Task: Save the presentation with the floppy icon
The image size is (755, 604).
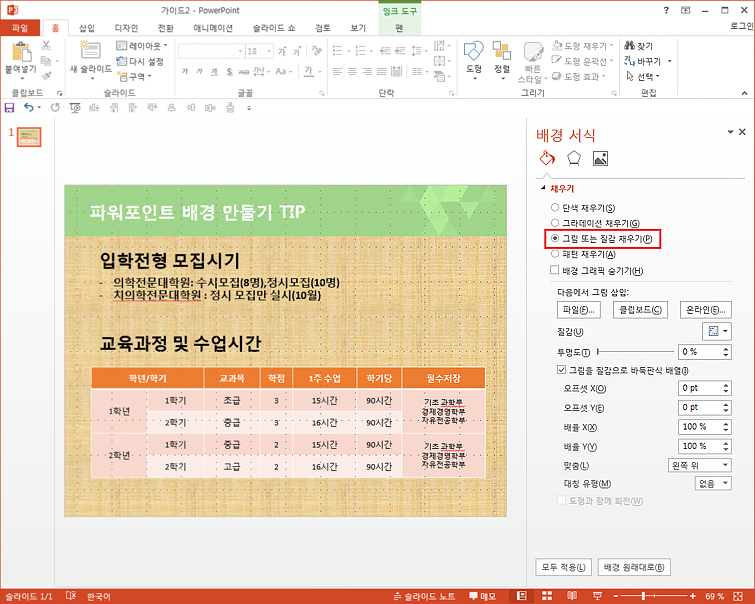Action: [9, 107]
